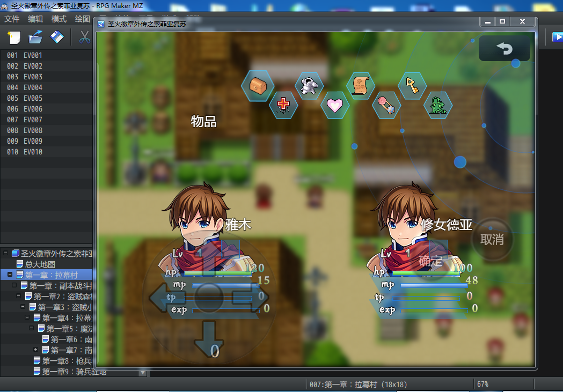Collapse the 第一章：拉幕村 map node
The width and height of the screenshot is (563, 392).
click(x=10, y=275)
